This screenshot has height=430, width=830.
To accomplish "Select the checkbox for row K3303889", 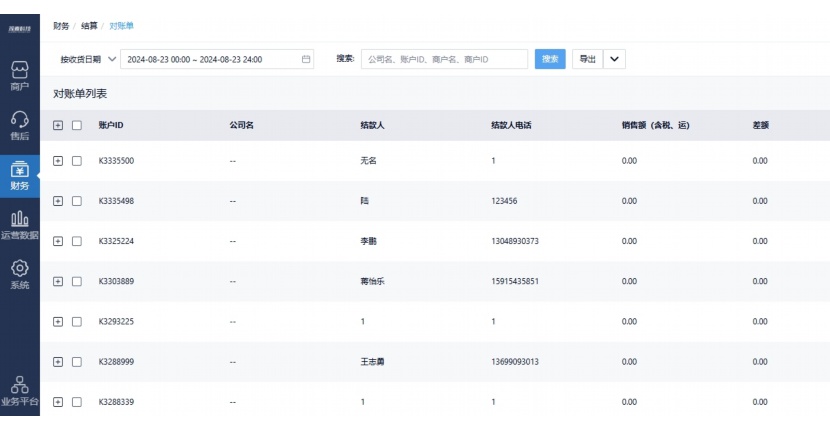I will coord(77,281).
